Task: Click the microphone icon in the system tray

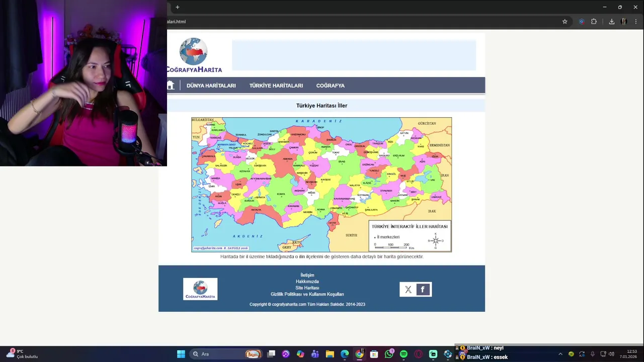Action: click(593, 354)
